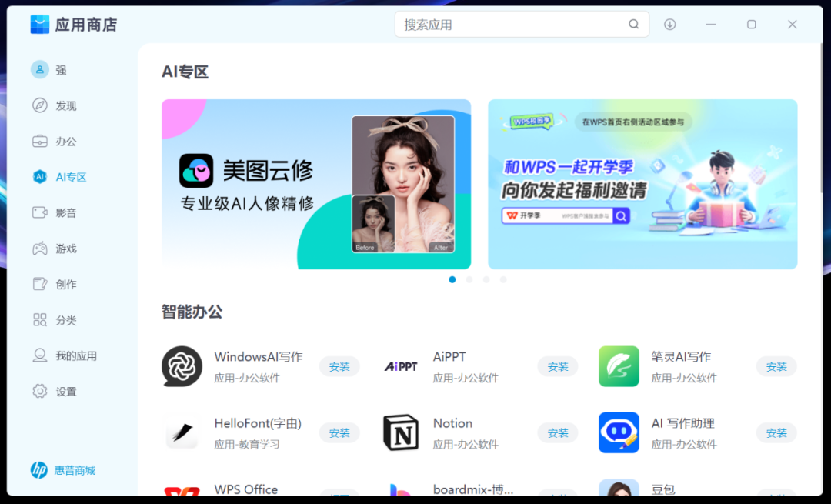This screenshot has height=504, width=831.
Task: Select the first carousel page dot
Action: [x=452, y=279]
